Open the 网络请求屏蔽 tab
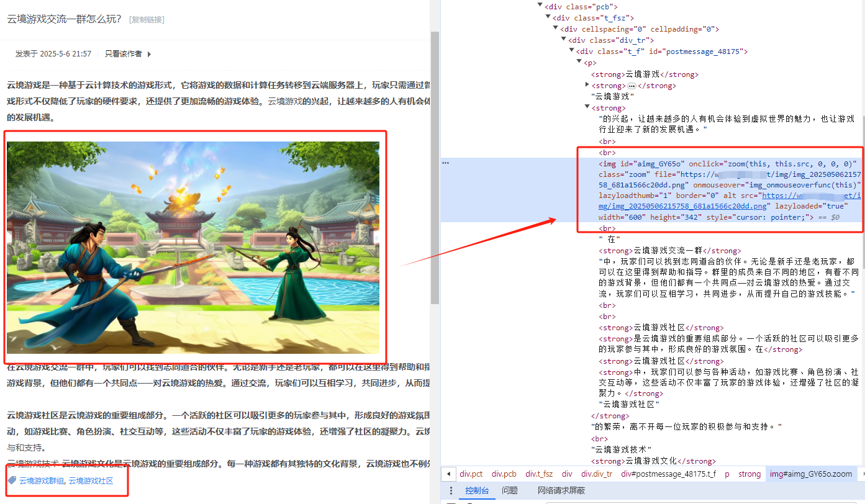865x504 pixels. (561, 491)
